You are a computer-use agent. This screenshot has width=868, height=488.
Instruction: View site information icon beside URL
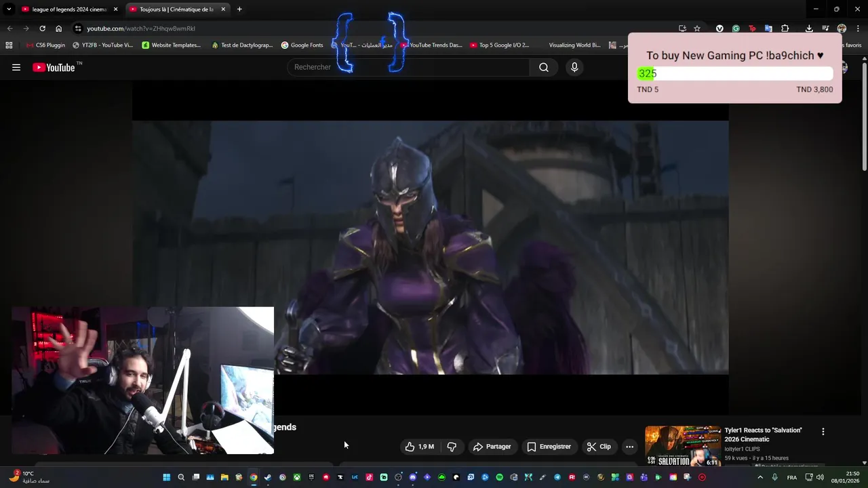(78, 28)
